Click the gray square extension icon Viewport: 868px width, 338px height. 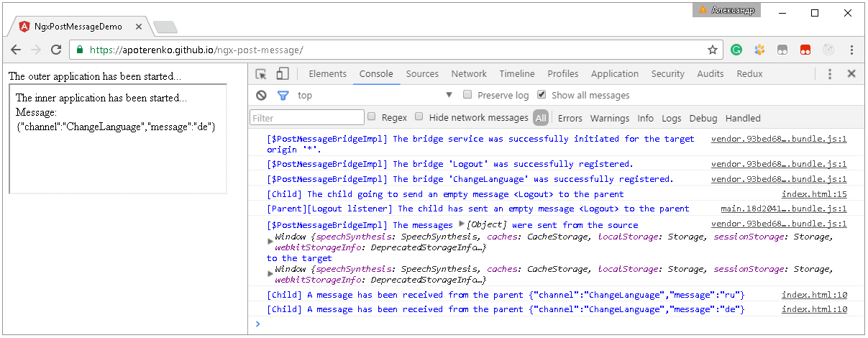pos(782,50)
